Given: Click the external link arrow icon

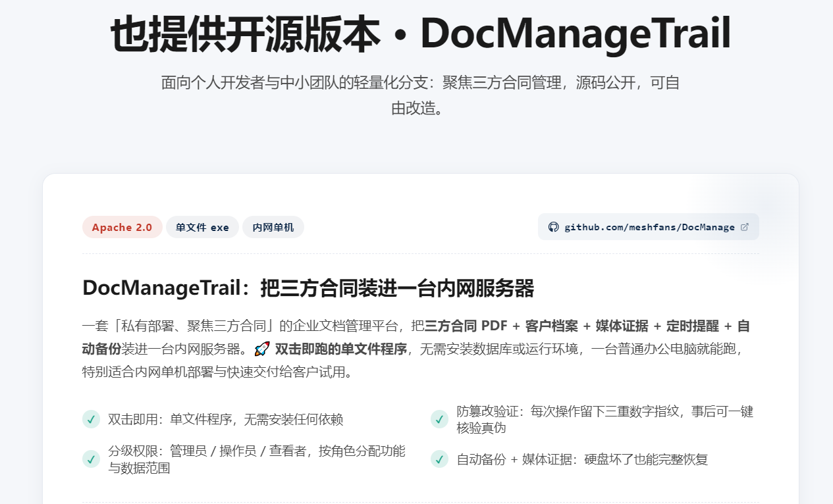Looking at the screenshot, I should pyautogui.click(x=745, y=227).
